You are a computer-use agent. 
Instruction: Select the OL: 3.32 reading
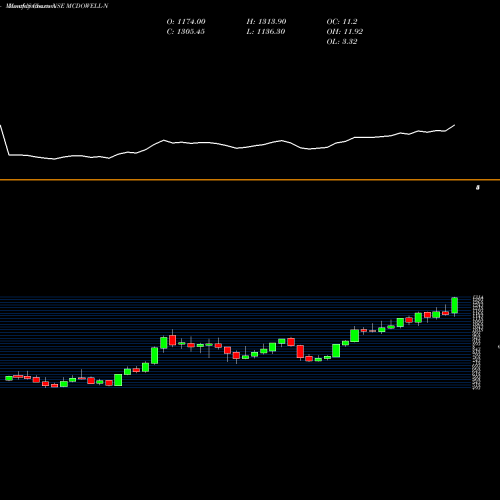click(x=342, y=42)
